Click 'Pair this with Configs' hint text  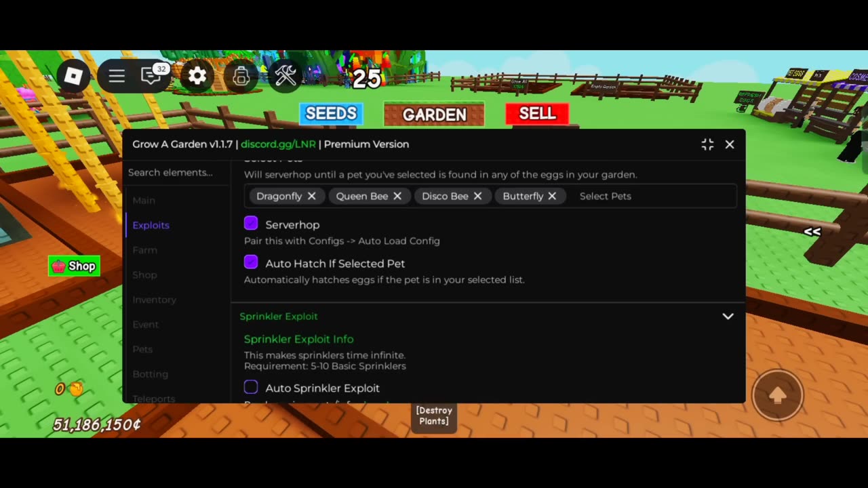pos(342,241)
